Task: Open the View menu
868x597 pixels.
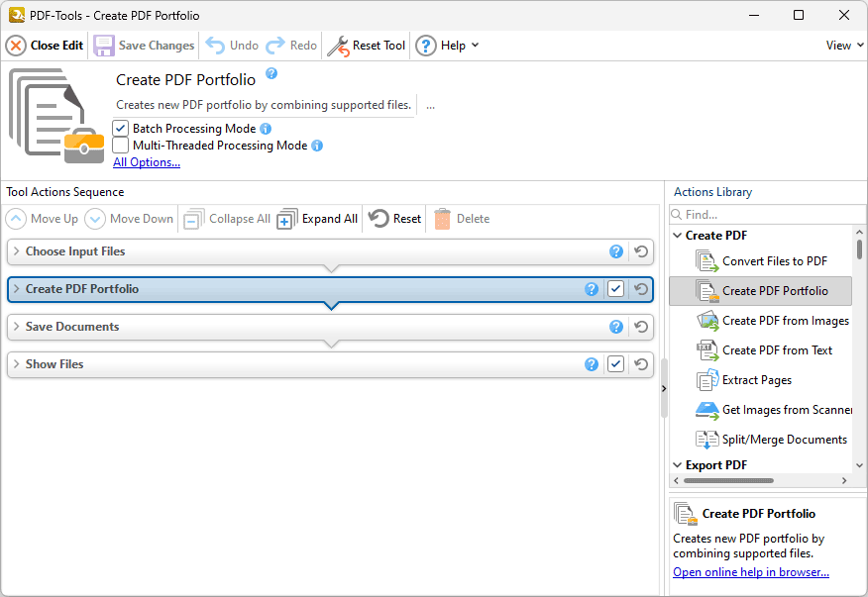Action: point(844,46)
